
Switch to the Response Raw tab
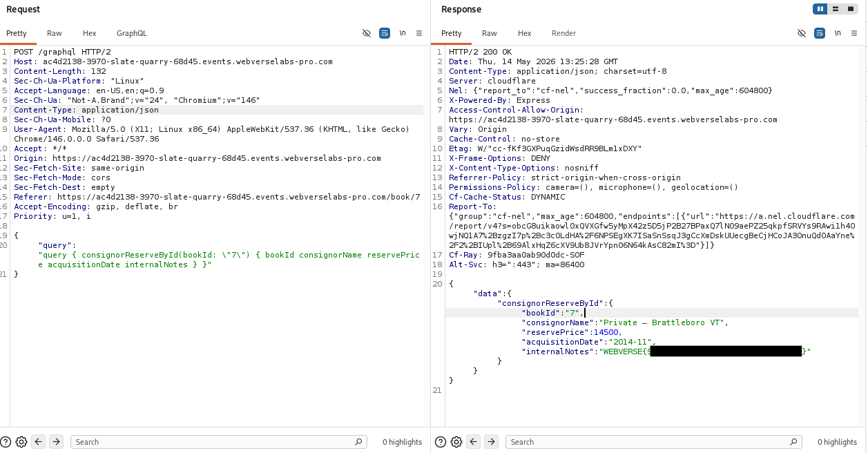pos(490,33)
